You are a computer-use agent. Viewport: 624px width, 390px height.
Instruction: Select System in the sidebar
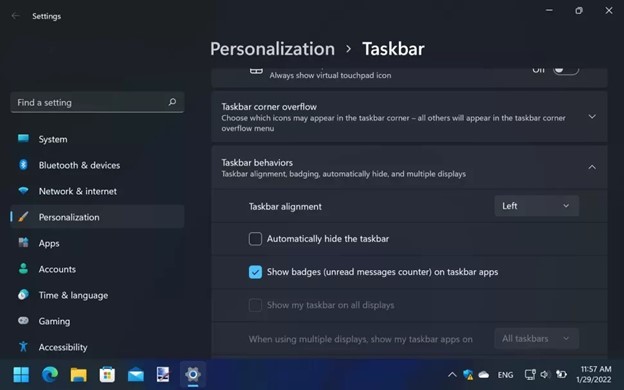[97, 139]
